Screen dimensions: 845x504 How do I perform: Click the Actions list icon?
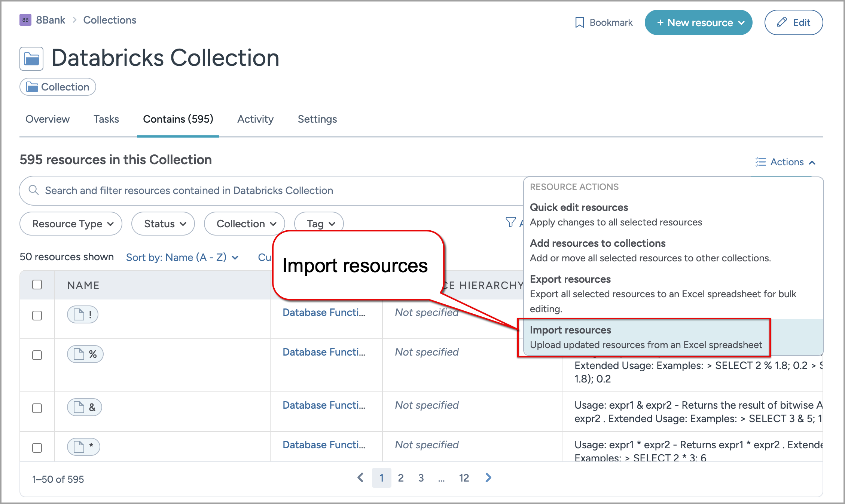pyautogui.click(x=760, y=162)
